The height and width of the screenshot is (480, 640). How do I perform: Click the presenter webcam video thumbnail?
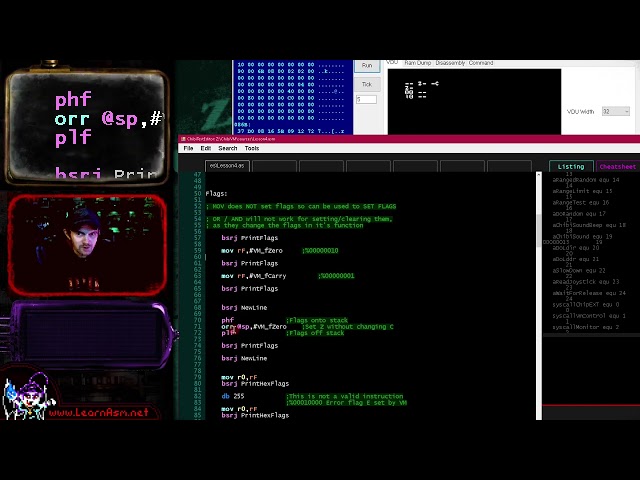(87, 245)
